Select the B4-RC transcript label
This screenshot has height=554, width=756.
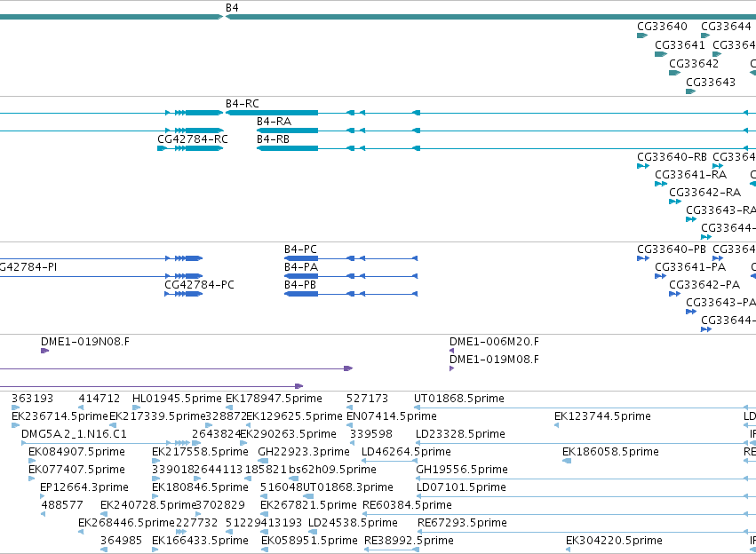coord(243,104)
